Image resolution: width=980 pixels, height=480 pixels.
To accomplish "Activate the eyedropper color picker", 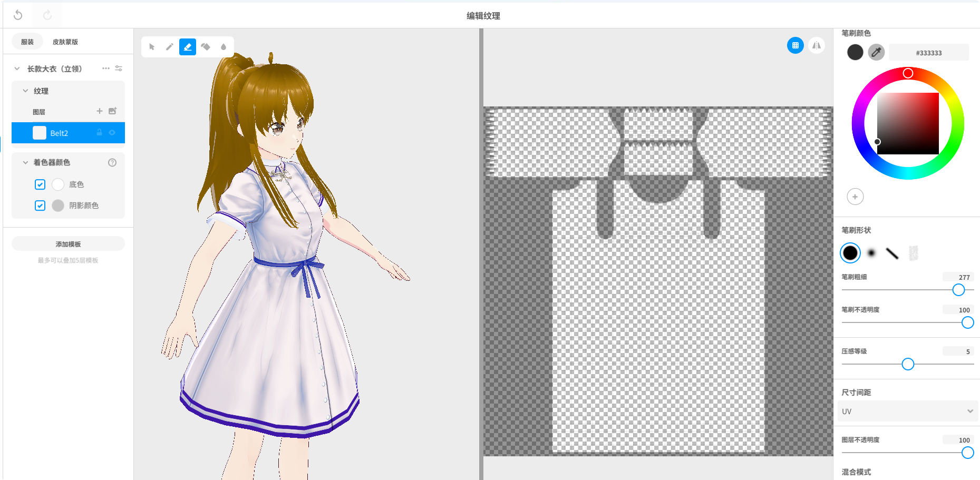I will [x=876, y=52].
